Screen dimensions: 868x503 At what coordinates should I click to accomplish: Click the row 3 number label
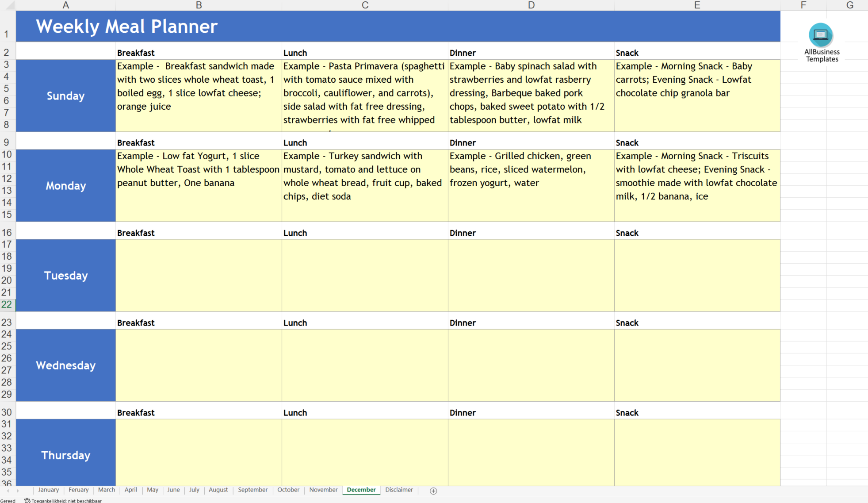pyautogui.click(x=6, y=65)
